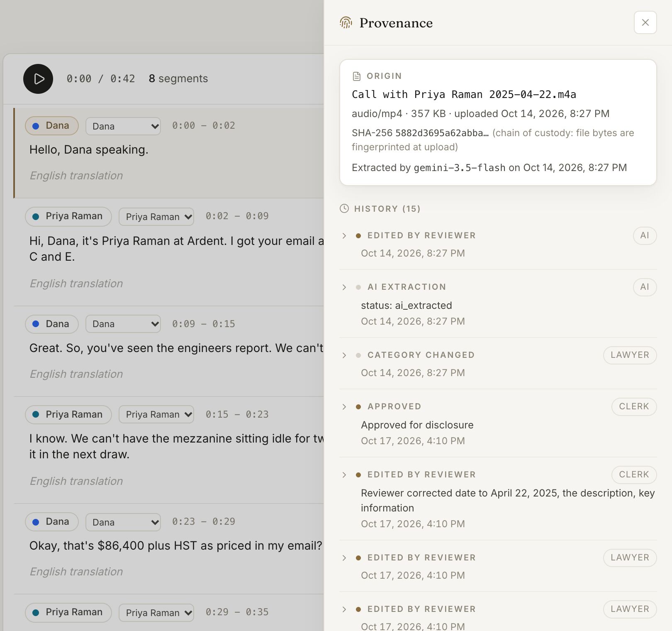Open speaker dropdown for segment 0:09 – 0:15
This screenshot has height=631, width=672.
(123, 324)
